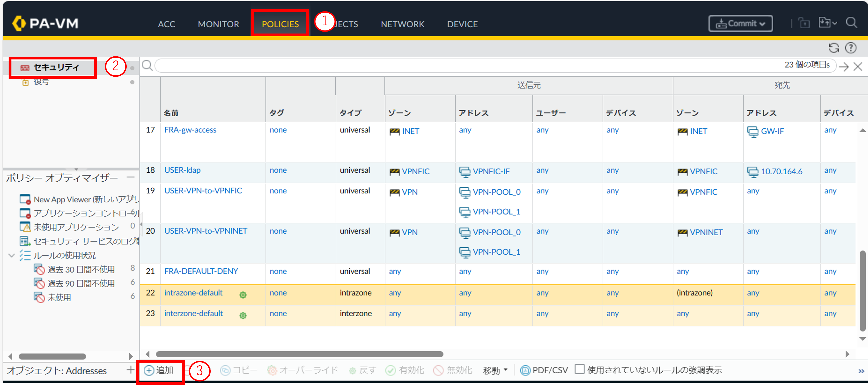Collapse the Policy Optimizer panel with minus
This screenshot has height=387, width=868.
[x=131, y=177]
